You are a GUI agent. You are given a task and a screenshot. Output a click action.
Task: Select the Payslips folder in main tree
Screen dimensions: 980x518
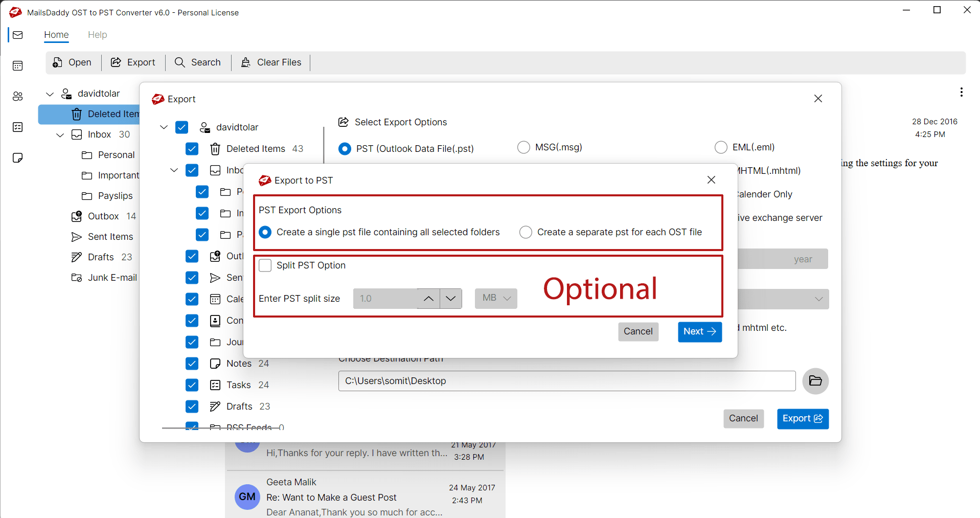click(x=107, y=196)
